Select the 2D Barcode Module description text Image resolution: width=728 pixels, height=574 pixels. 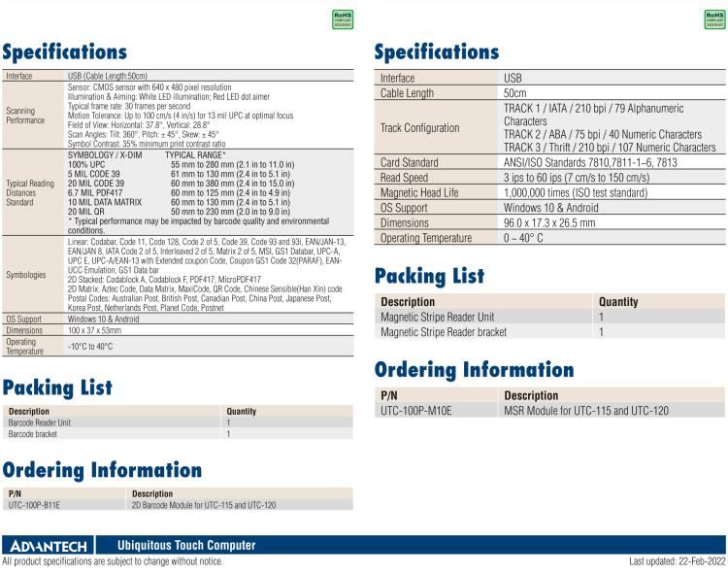click(x=204, y=505)
